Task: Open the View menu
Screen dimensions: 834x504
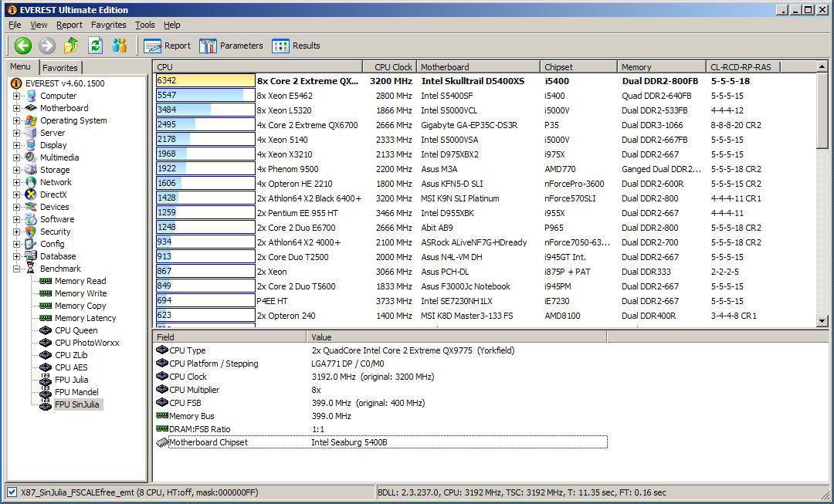Action: tap(39, 25)
